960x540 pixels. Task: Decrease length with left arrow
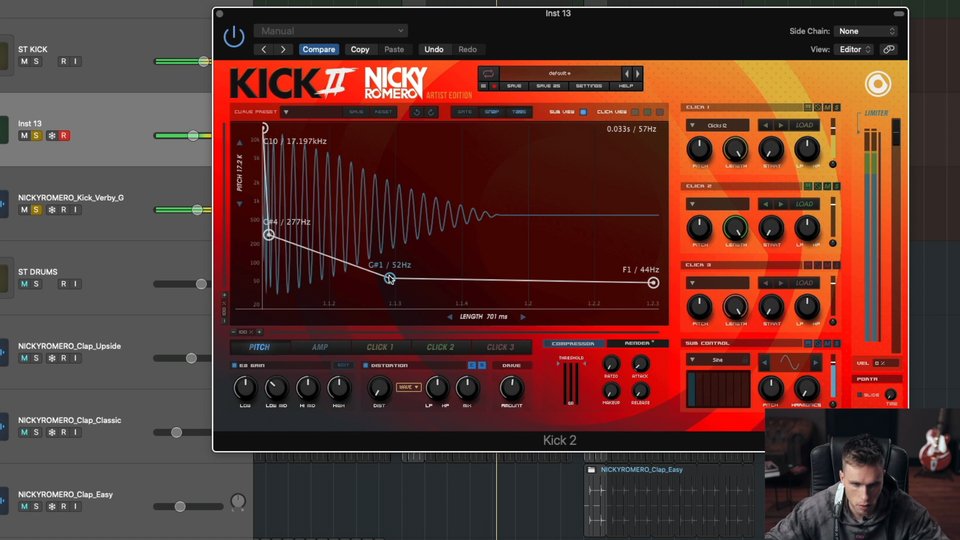click(x=450, y=317)
